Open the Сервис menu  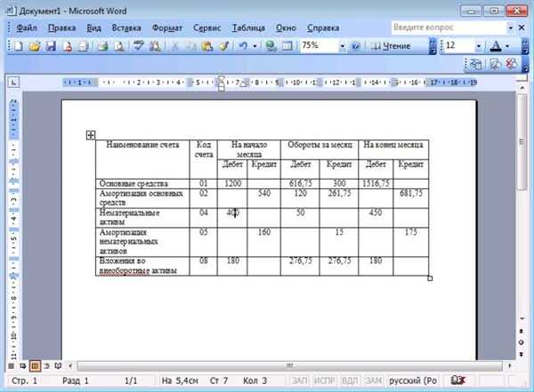click(x=206, y=28)
